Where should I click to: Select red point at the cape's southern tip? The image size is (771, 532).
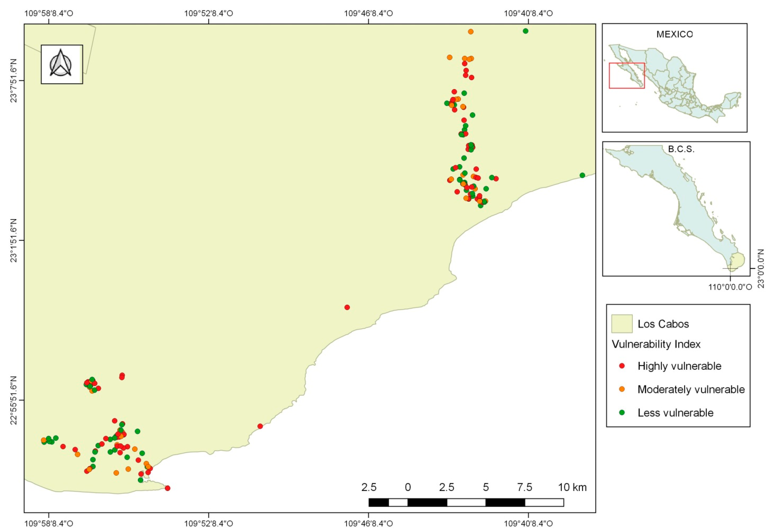167,488
